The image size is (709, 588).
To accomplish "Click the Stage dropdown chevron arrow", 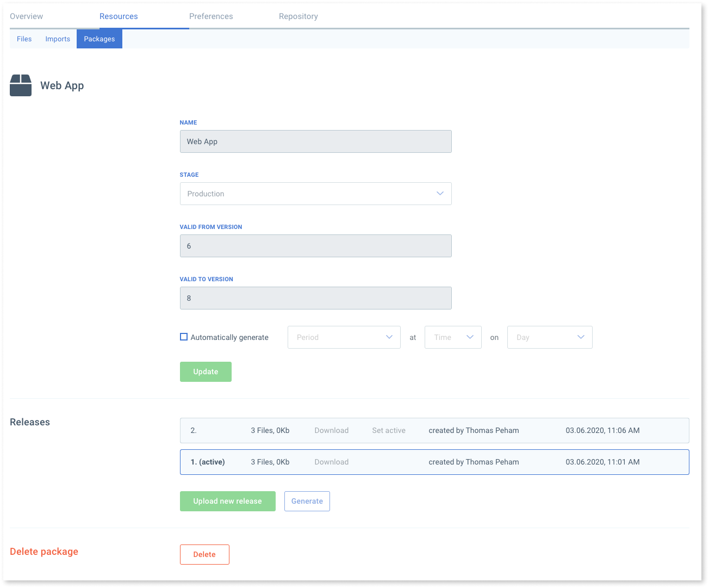I will (440, 194).
